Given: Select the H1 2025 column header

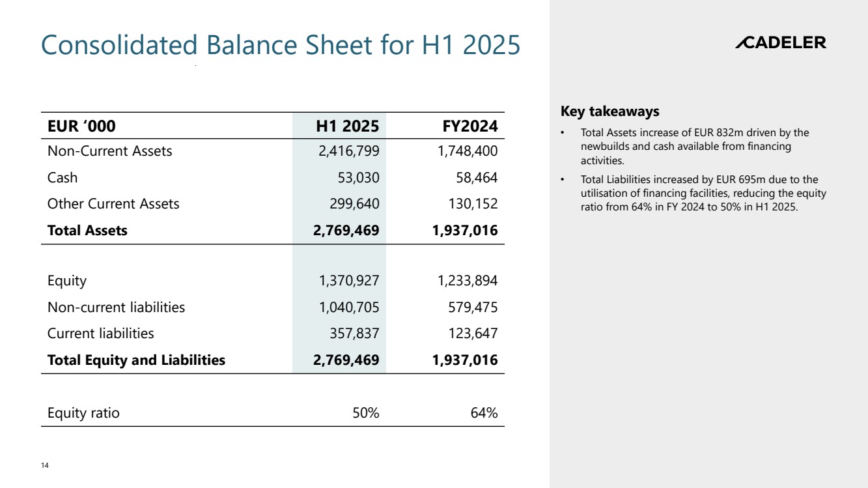Looking at the screenshot, I should coord(347,126).
